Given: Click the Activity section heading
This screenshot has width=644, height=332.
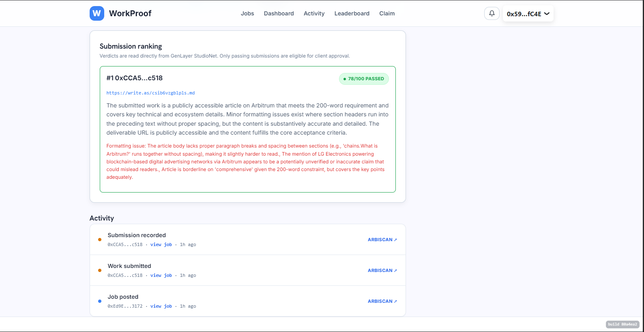Looking at the screenshot, I should click(102, 218).
